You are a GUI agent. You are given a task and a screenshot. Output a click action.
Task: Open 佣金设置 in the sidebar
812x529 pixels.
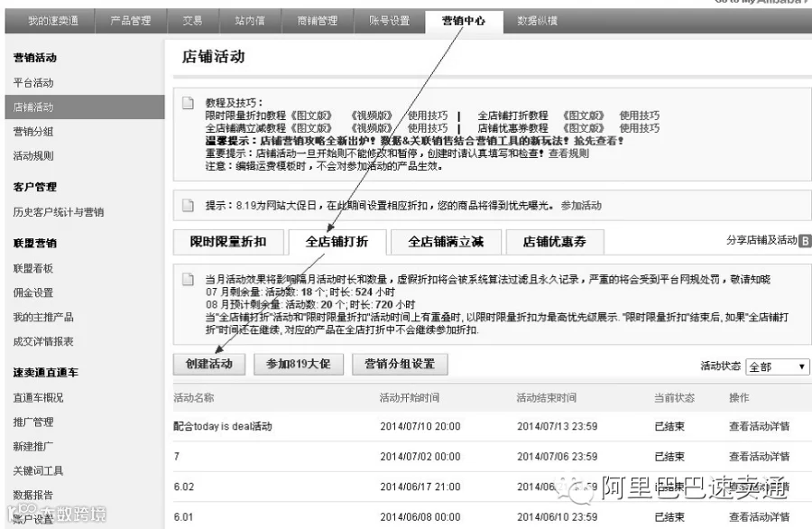point(33,292)
